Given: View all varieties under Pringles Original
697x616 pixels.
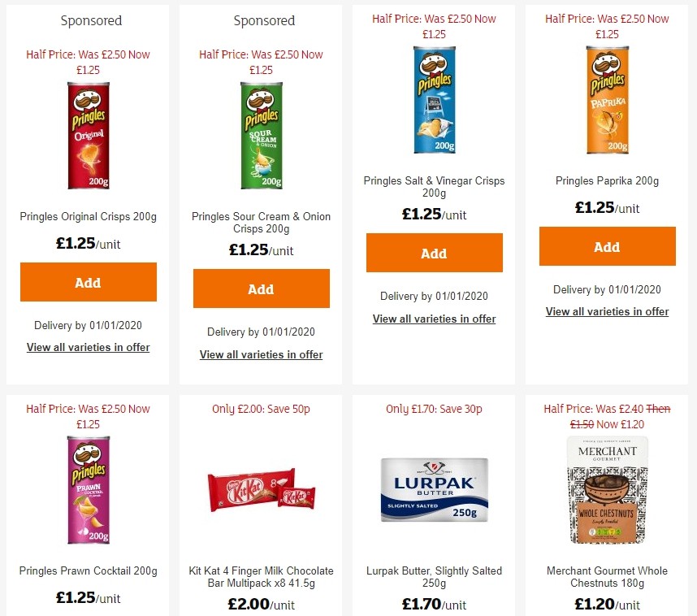Looking at the screenshot, I should [88, 347].
